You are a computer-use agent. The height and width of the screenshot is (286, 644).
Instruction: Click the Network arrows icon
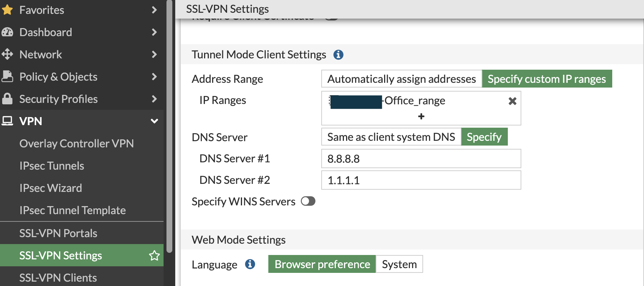tap(7, 54)
